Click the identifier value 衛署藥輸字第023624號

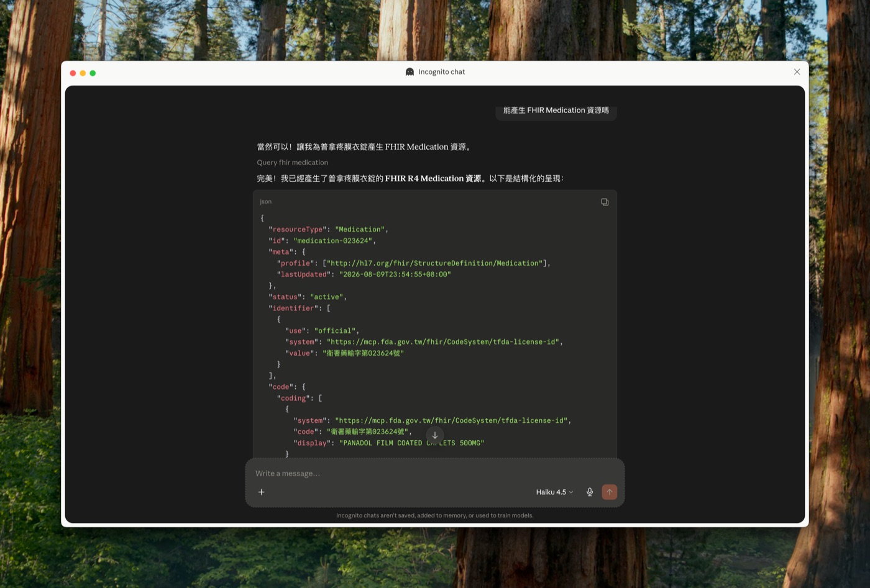[364, 353]
